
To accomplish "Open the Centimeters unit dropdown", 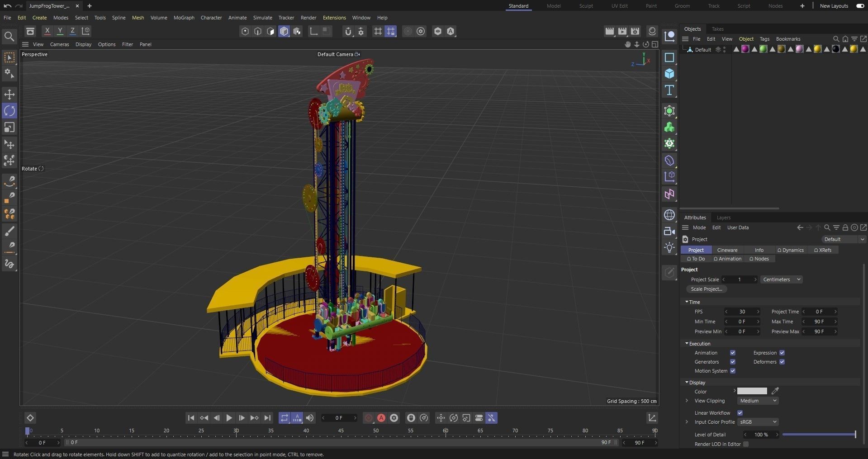I will coord(782,279).
